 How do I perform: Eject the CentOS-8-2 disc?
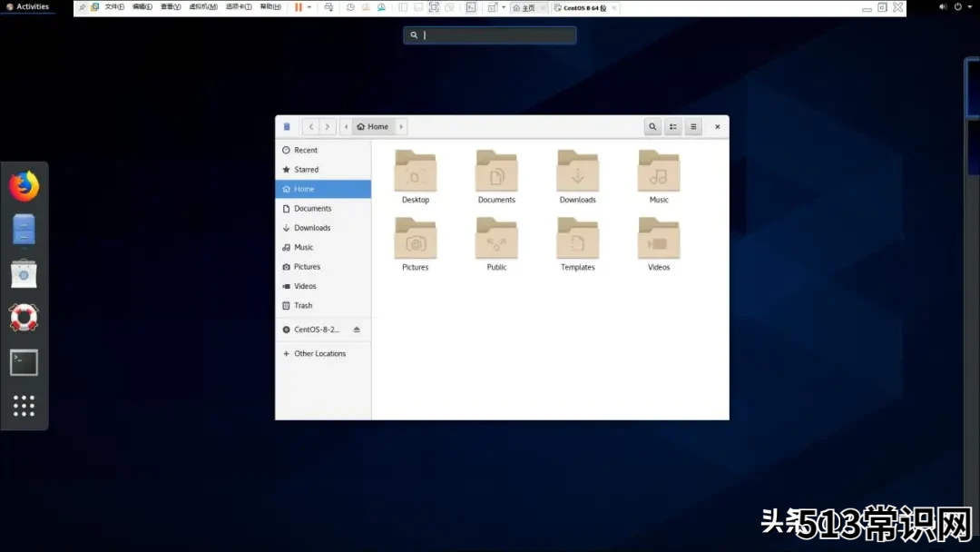[x=357, y=330]
